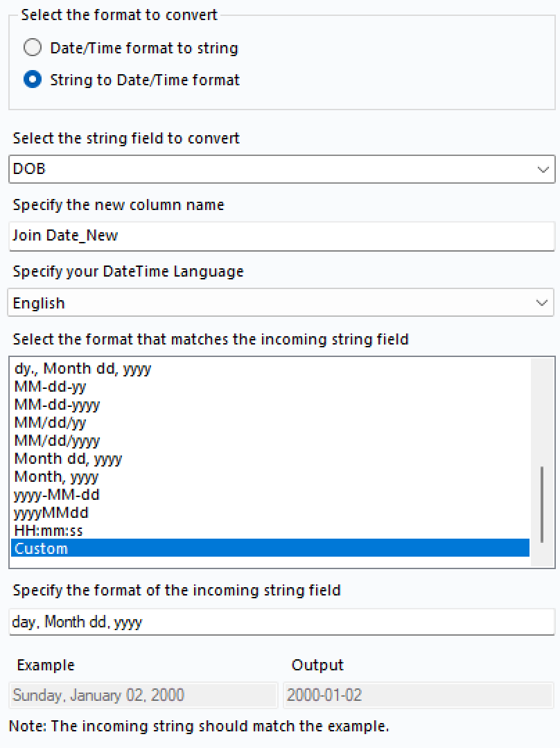Choose the dy., Month dd, yyyy format

tap(82, 369)
